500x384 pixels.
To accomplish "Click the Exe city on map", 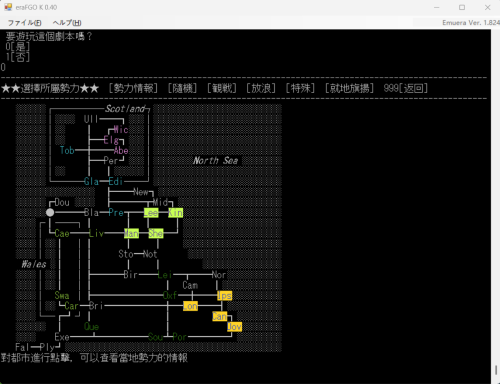I will coord(62,337).
